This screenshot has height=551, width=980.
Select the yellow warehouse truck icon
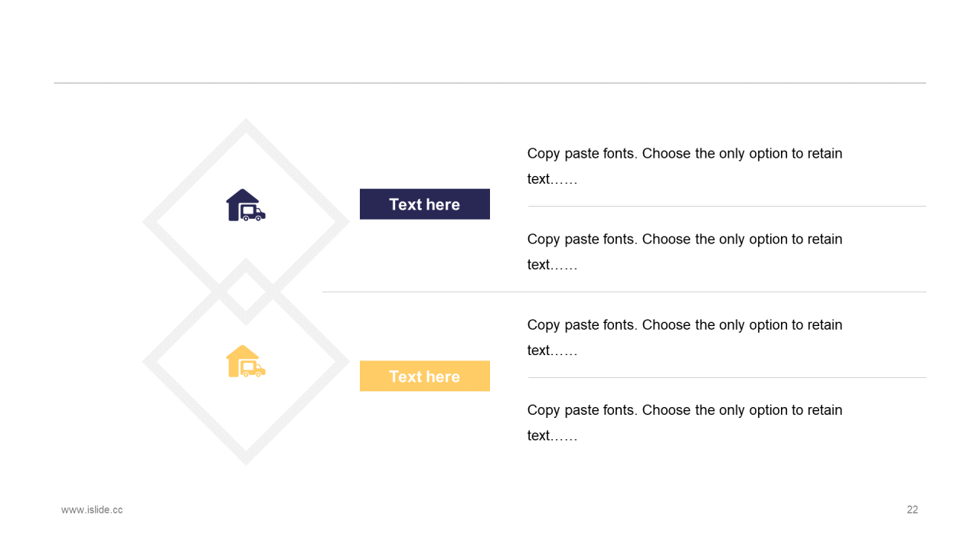[x=246, y=361]
